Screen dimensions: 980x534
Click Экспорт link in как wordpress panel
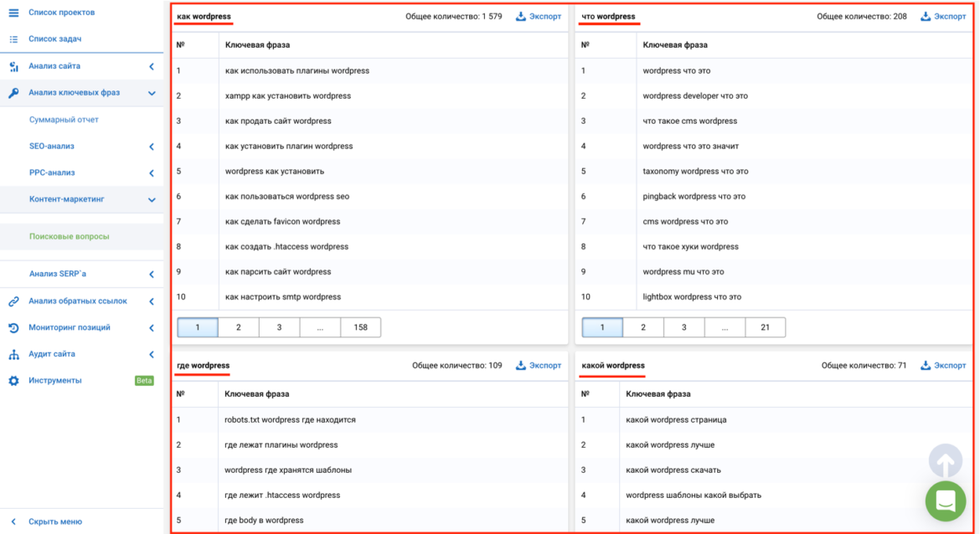545,16
